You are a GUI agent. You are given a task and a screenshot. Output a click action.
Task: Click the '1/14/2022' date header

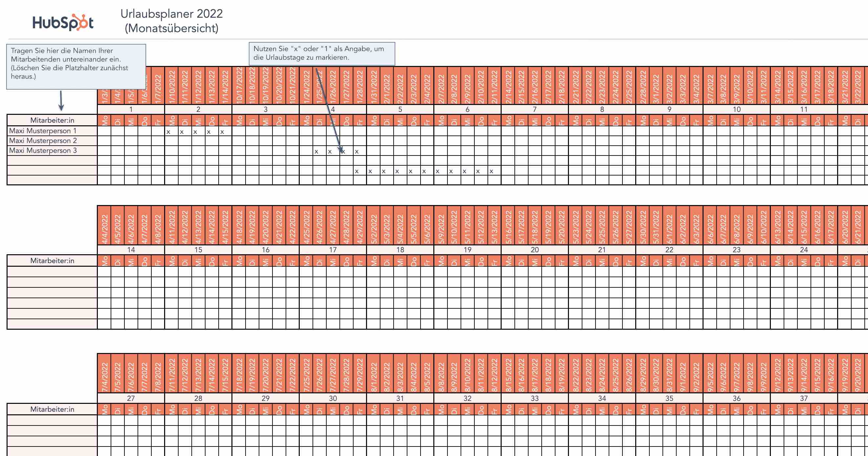click(225, 86)
